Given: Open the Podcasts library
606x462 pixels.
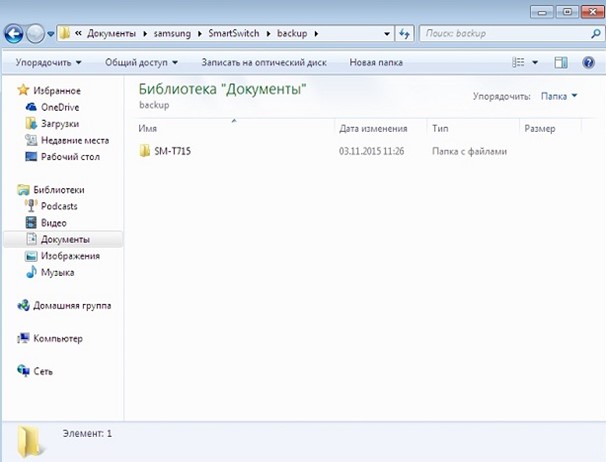Looking at the screenshot, I should (x=58, y=206).
